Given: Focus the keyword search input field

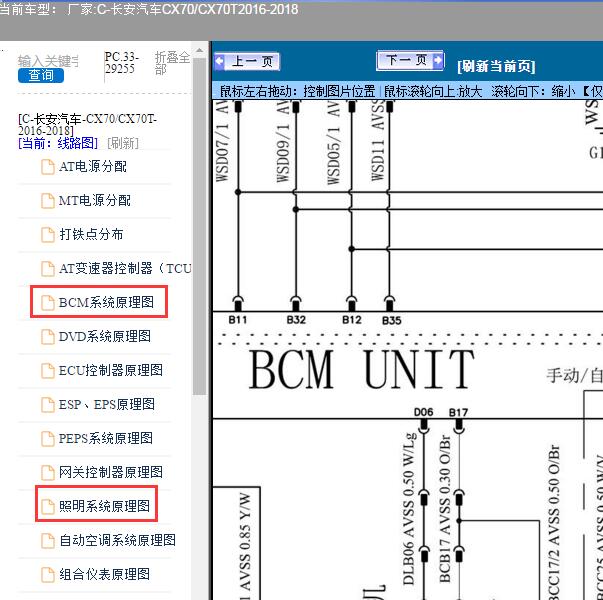Looking at the screenshot, I should coord(48,62).
